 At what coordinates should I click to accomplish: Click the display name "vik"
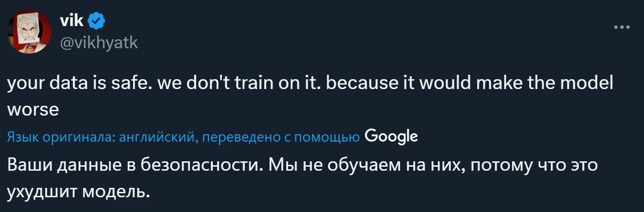[x=71, y=21]
